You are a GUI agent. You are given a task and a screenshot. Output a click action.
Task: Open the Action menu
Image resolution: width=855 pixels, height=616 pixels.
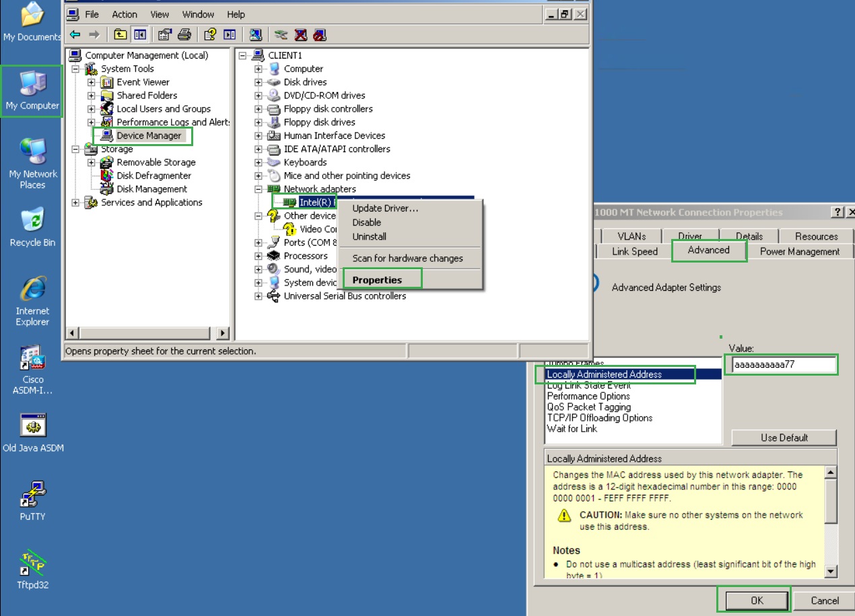click(125, 14)
